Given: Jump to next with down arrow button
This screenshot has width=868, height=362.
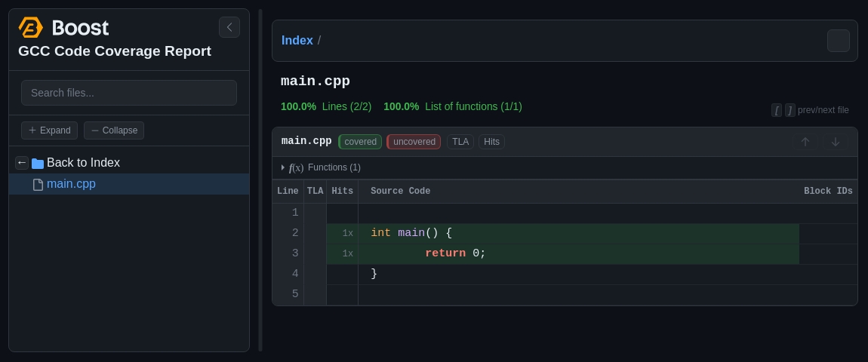Looking at the screenshot, I should tap(836, 142).
